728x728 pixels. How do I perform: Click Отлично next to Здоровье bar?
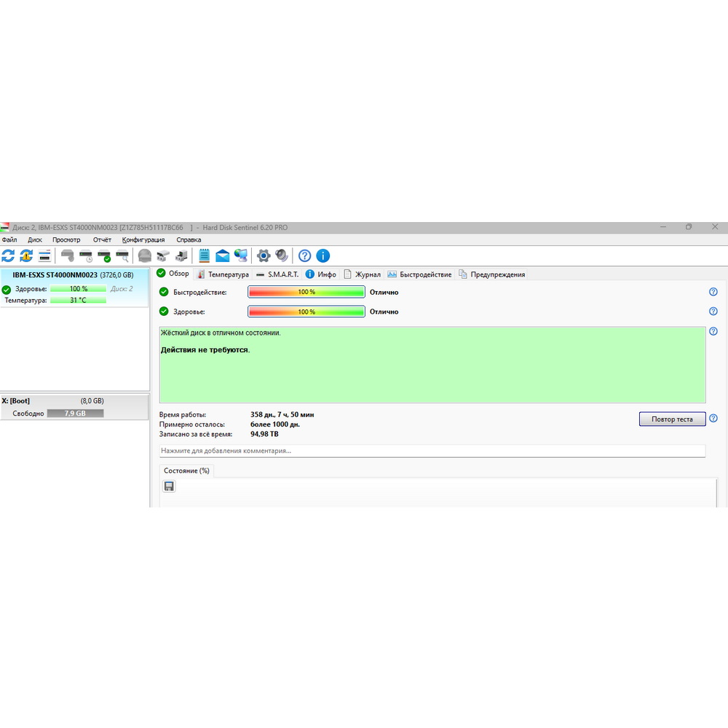click(384, 312)
